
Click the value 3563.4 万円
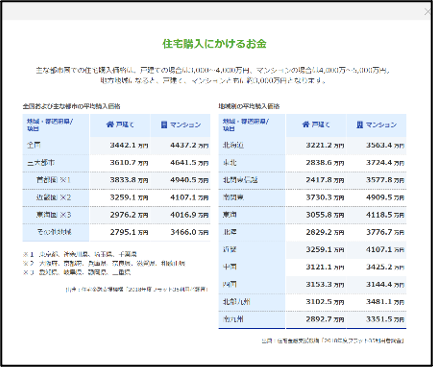pyautogui.click(x=385, y=145)
